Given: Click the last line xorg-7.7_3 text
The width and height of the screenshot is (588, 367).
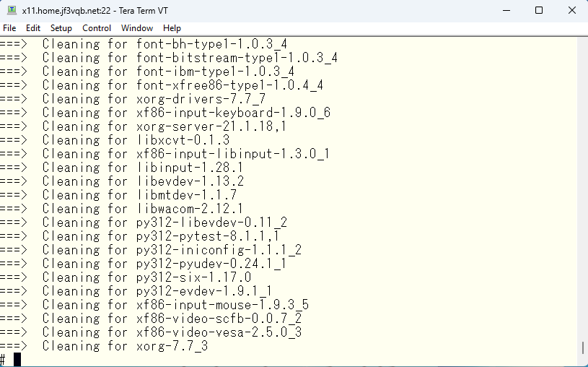Looking at the screenshot, I should 172,346.
